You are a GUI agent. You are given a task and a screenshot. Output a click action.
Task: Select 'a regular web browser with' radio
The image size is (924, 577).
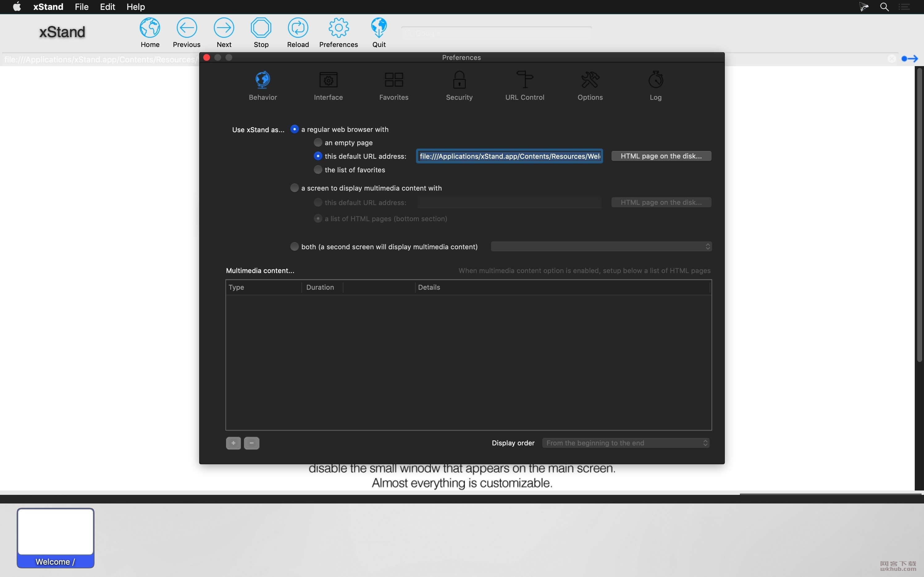[294, 129]
